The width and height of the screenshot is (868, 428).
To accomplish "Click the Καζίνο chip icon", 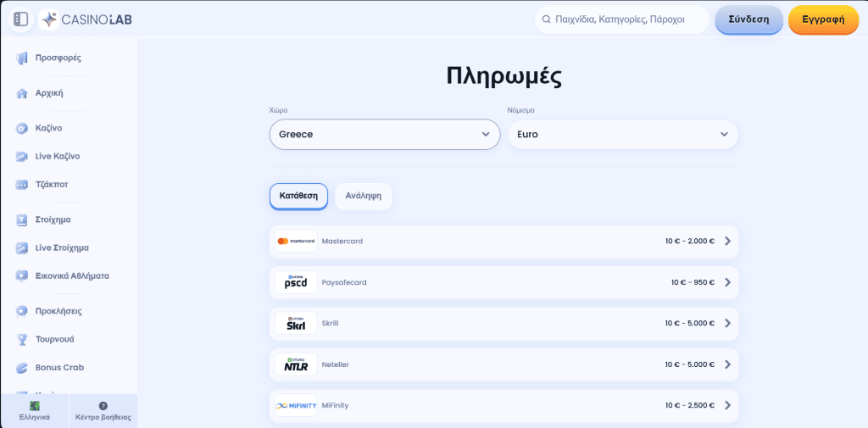I will [x=21, y=129].
